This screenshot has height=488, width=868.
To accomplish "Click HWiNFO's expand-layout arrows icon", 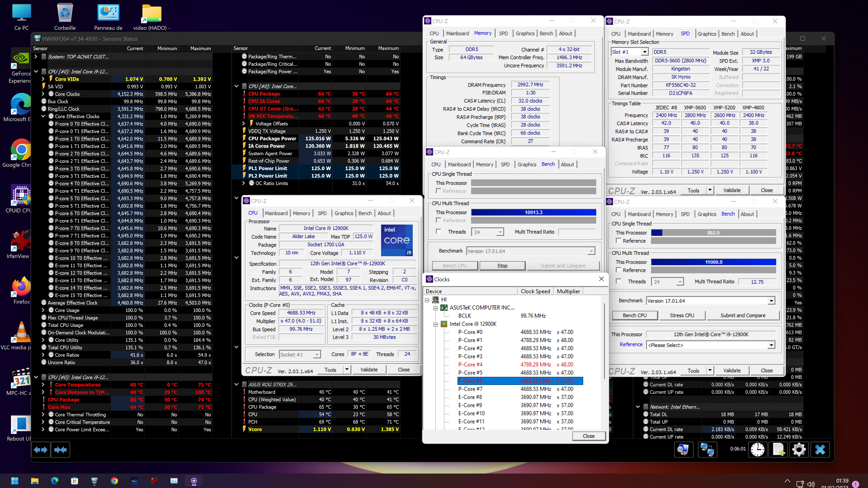I will click(x=41, y=450).
